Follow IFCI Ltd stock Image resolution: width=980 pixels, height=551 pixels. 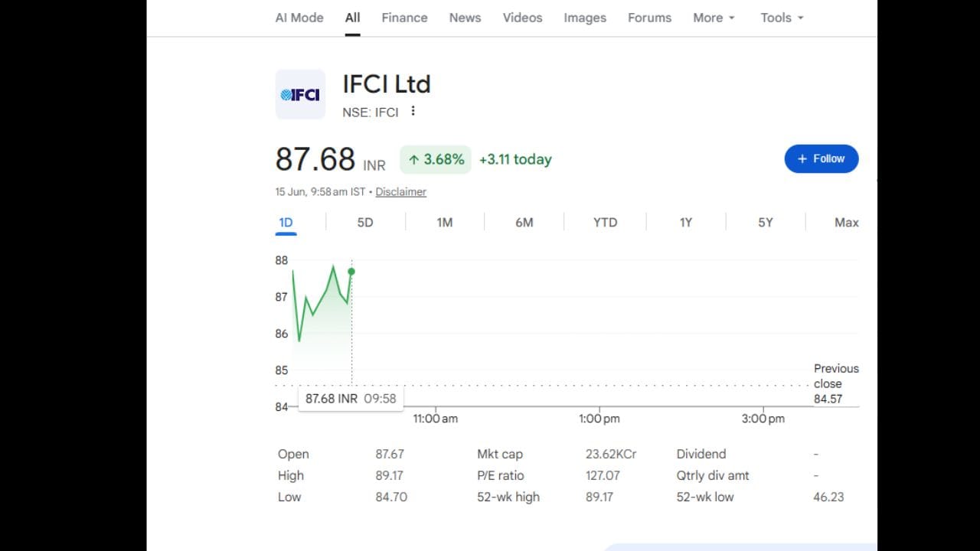pyautogui.click(x=821, y=158)
